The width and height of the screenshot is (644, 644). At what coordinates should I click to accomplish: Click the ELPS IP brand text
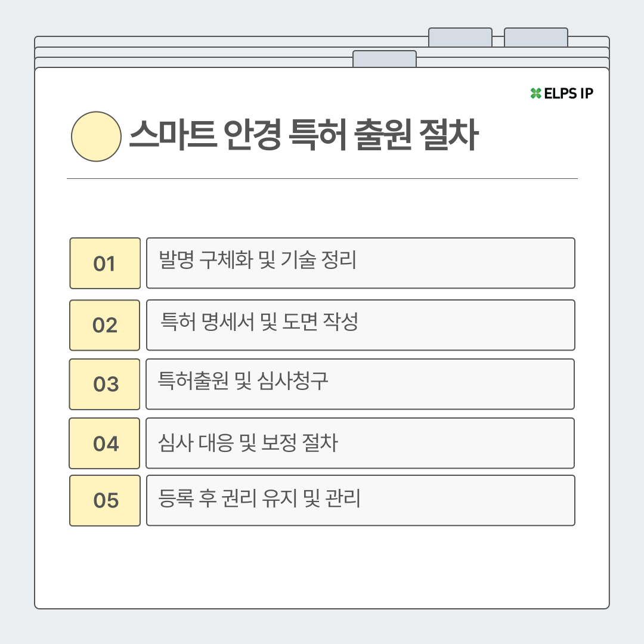568,93
